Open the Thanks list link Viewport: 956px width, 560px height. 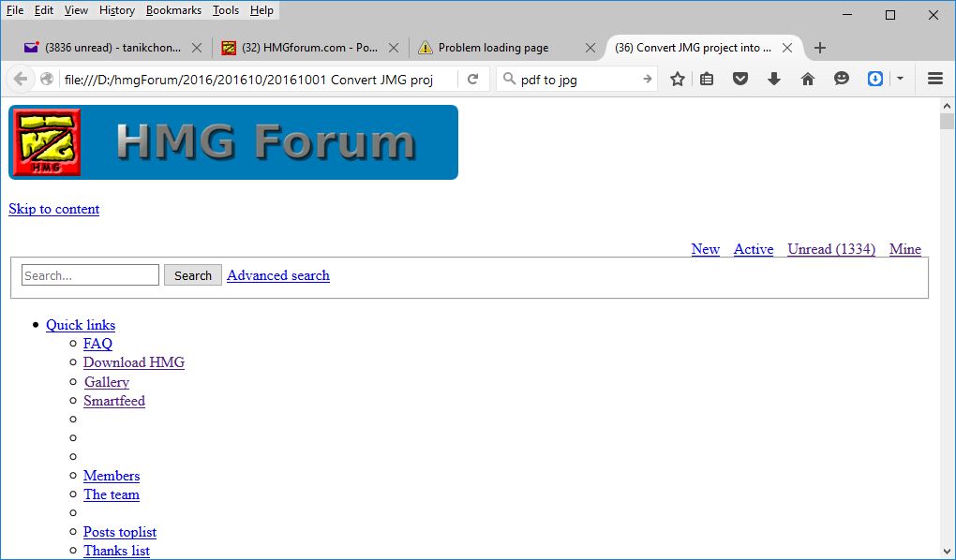click(x=116, y=551)
